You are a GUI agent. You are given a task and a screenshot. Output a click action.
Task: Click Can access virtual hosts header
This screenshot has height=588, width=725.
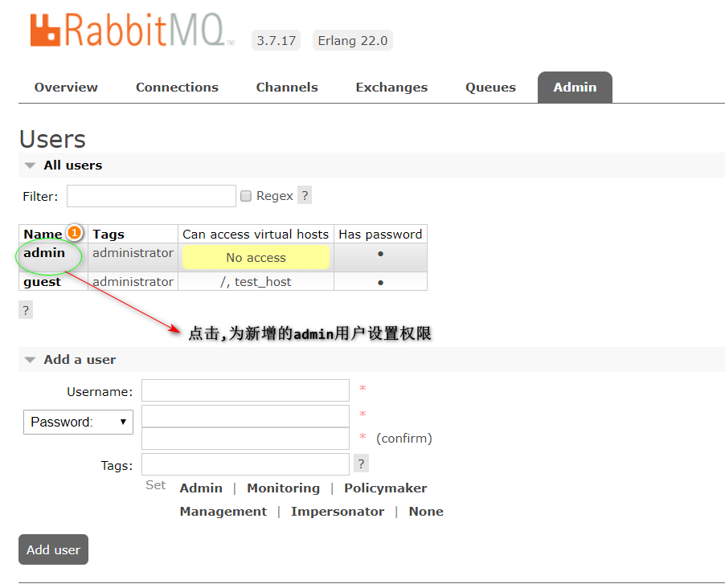pos(256,234)
